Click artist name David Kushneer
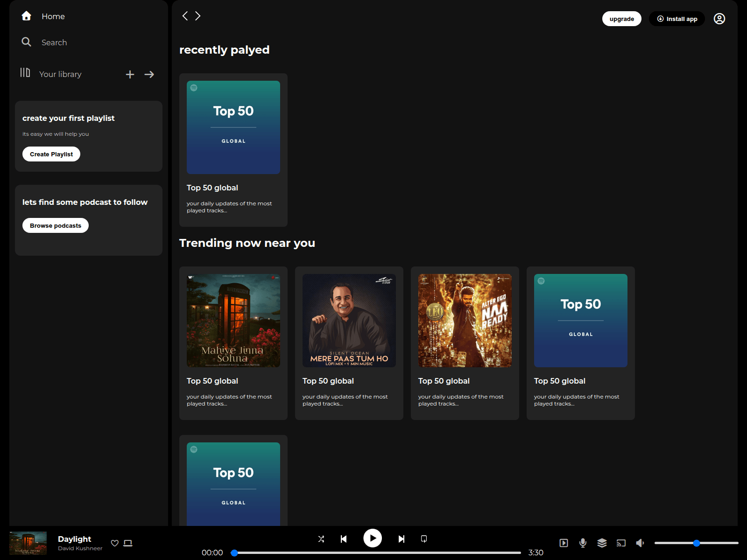Viewport: 747px width, 560px height. tap(80, 548)
